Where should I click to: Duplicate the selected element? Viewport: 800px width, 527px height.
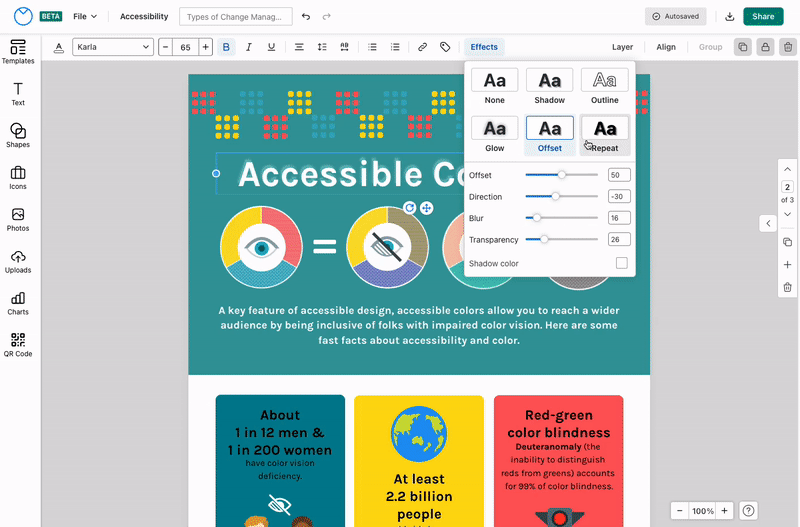[x=743, y=47]
